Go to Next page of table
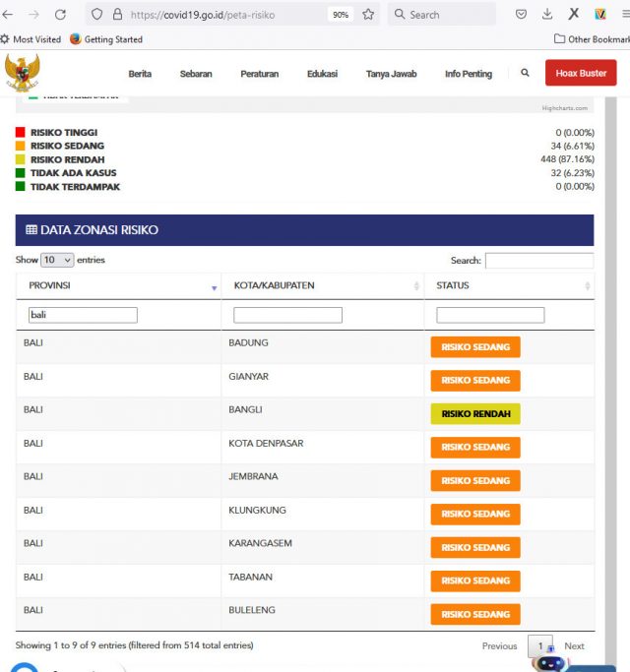Screen dimensions: 630x672 (x=574, y=646)
